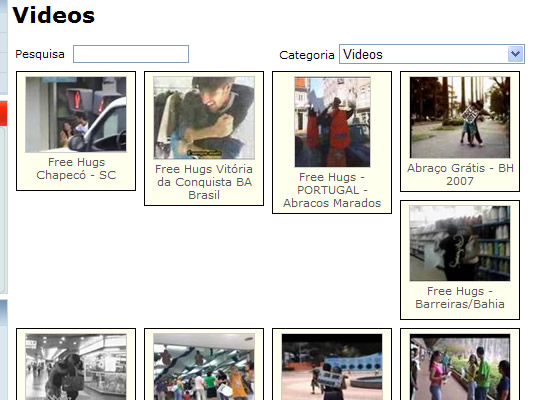
Task: Open the black-and-white mall hug thumbnail
Action: point(76,367)
